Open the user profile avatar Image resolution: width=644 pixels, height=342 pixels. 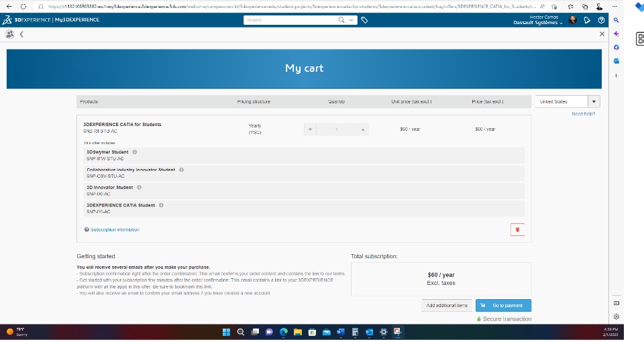pos(572,19)
